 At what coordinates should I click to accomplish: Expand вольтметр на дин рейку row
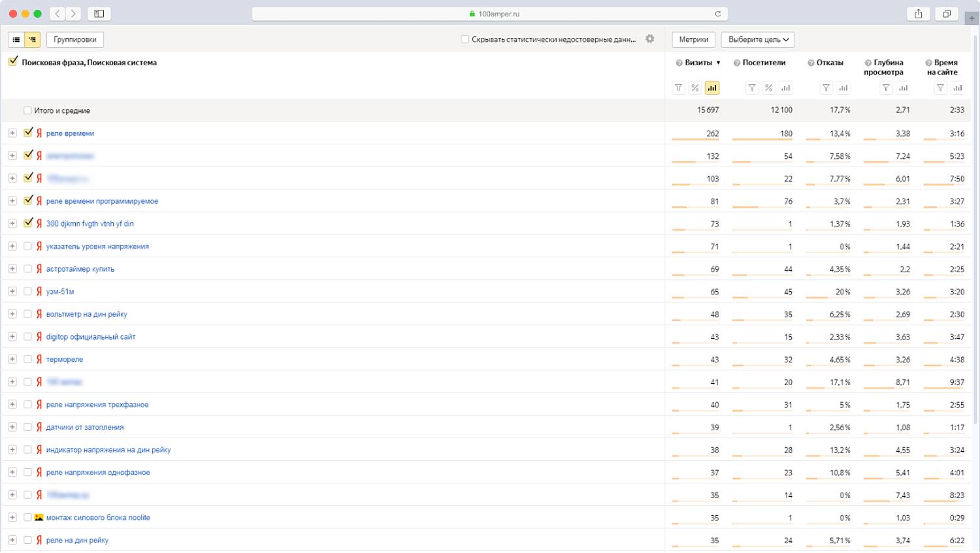pyautogui.click(x=12, y=313)
